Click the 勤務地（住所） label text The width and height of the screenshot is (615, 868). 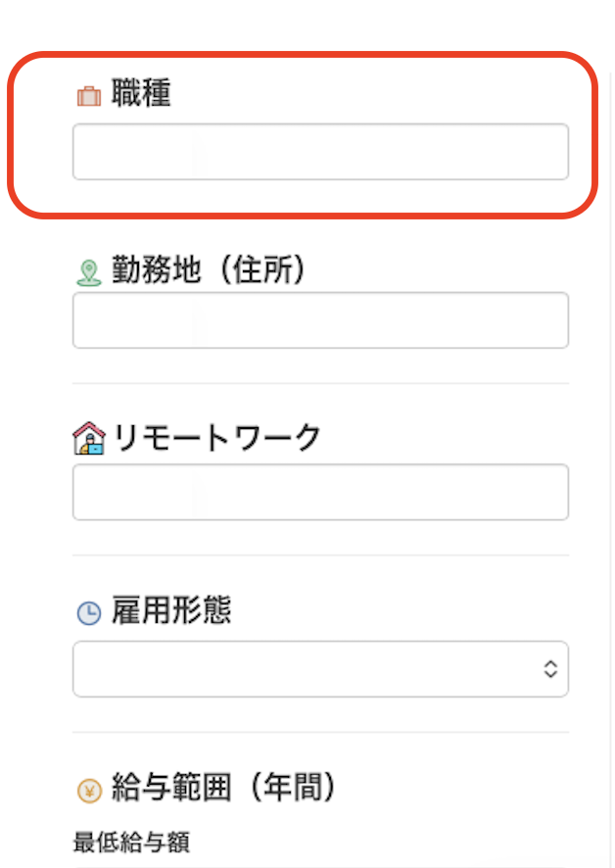point(209,270)
